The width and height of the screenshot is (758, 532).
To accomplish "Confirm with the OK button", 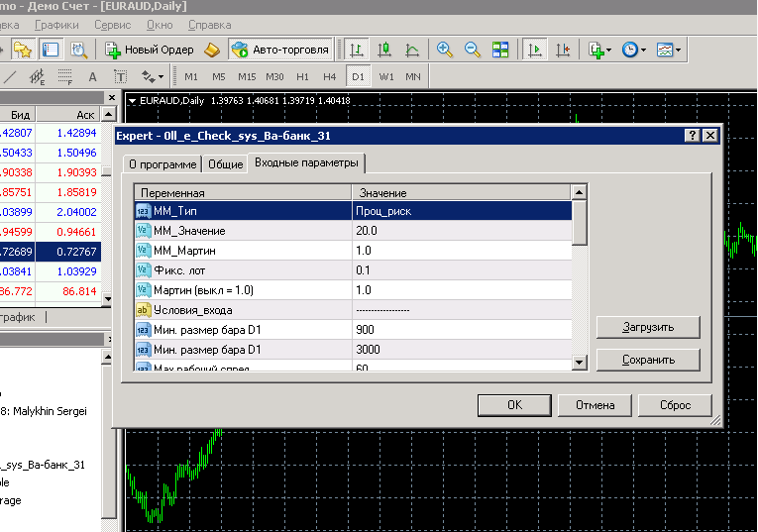I will coord(514,405).
